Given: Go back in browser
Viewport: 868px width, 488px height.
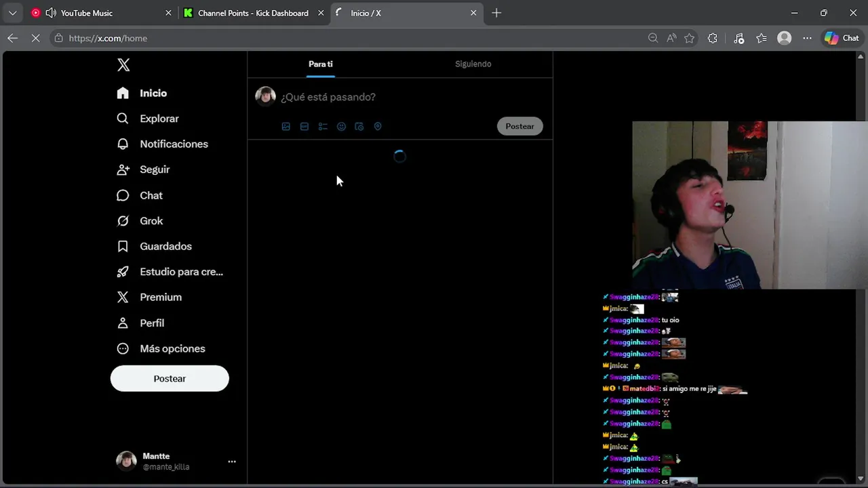Looking at the screenshot, I should click(13, 38).
